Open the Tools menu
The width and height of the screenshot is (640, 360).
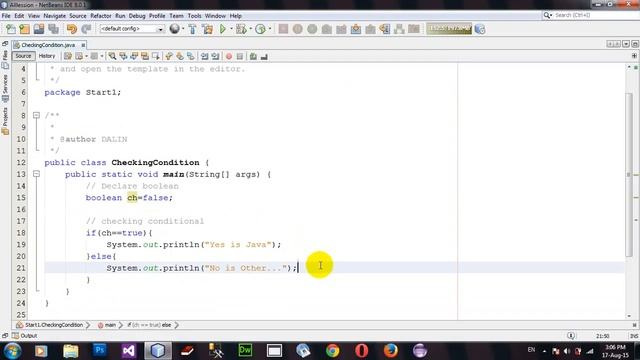coord(194,16)
